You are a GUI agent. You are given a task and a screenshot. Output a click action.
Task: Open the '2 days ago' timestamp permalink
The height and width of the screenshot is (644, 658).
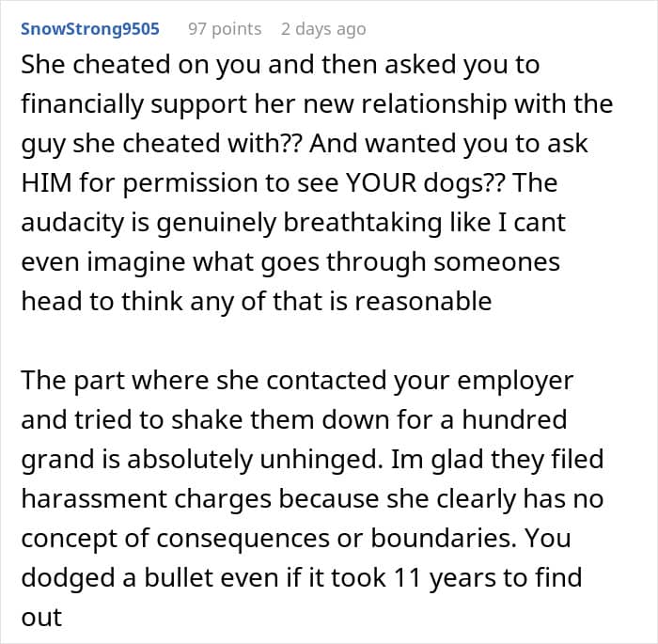[x=323, y=29]
